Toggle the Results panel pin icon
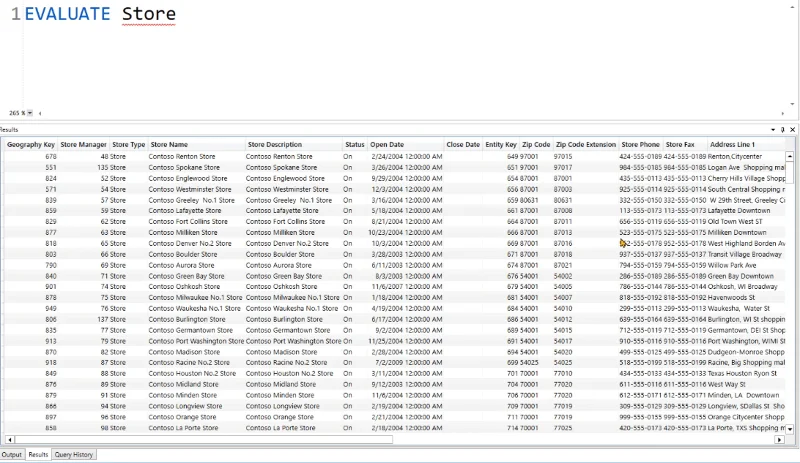800x463 pixels. point(783,130)
